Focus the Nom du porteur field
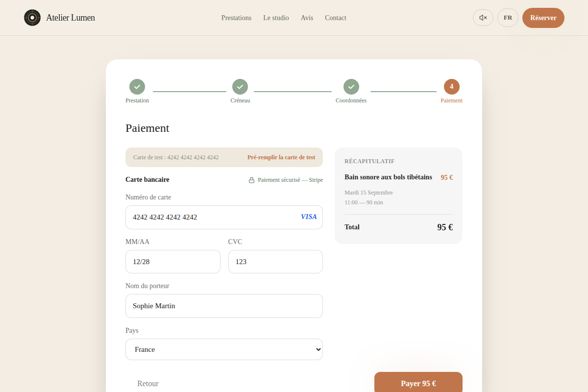This screenshot has height=392, width=588. [224, 306]
